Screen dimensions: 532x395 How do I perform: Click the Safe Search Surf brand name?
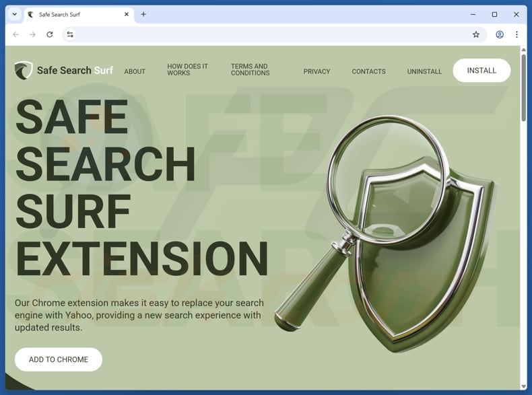pyautogui.click(x=75, y=70)
